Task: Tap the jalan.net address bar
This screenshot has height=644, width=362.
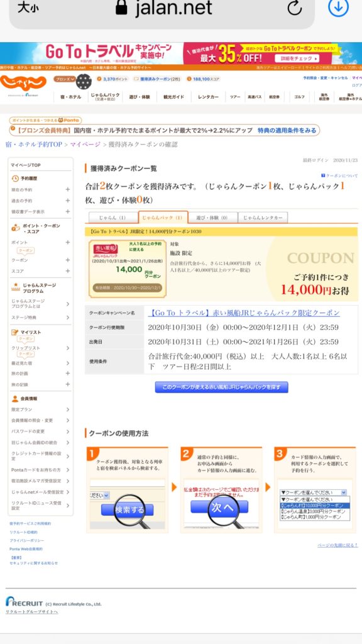Action: (x=162, y=8)
